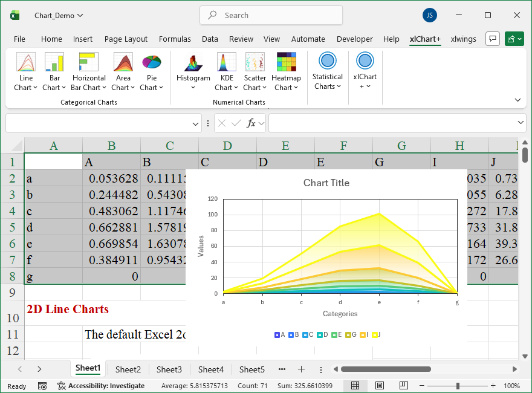Open the Formulas ribbon tab
532x393 pixels.
pos(175,39)
